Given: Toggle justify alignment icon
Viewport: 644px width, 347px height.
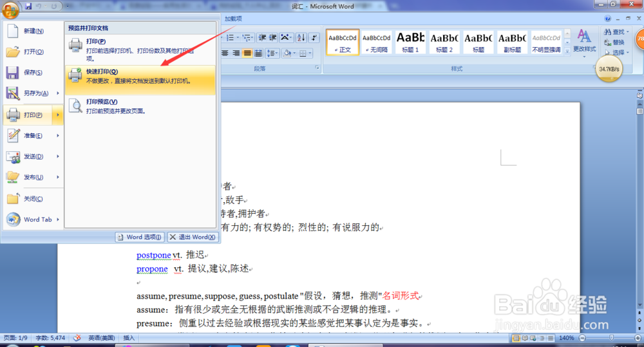Looking at the screenshot, I should coord(247,53).
